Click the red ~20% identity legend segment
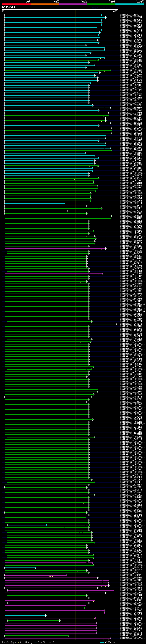Viewport: 146px width, 644px height. (x=16, y=4)
